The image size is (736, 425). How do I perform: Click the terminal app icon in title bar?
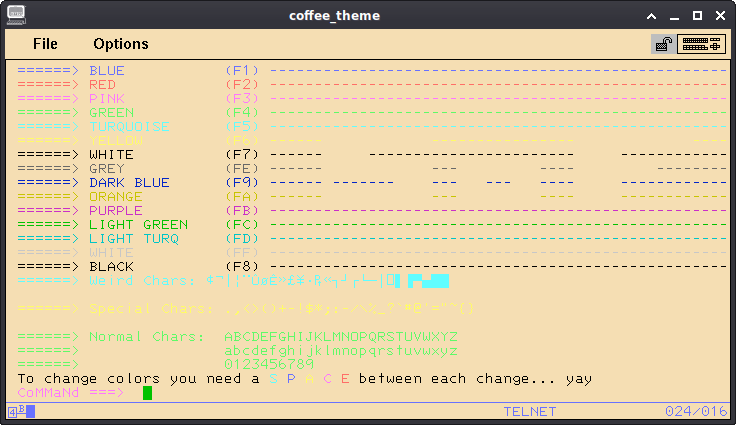click(x=16, y=15)
